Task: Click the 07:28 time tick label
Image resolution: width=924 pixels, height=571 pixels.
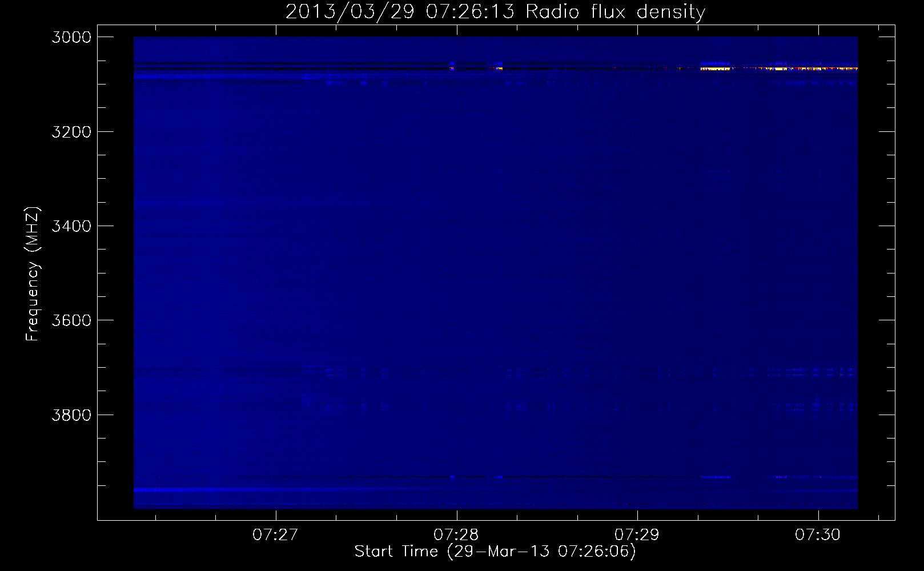Action: click(456, 535)
